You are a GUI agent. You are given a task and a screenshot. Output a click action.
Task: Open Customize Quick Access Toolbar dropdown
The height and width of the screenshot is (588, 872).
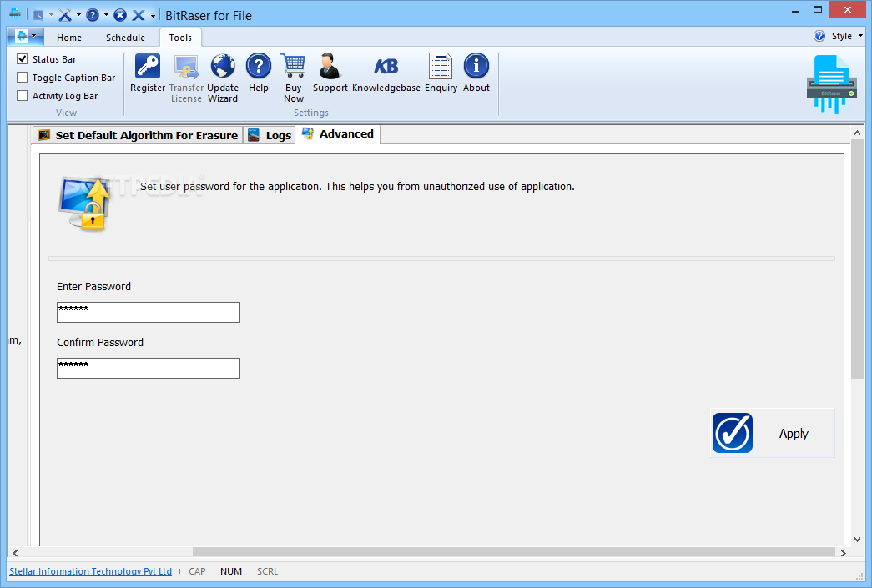(153, 15)
